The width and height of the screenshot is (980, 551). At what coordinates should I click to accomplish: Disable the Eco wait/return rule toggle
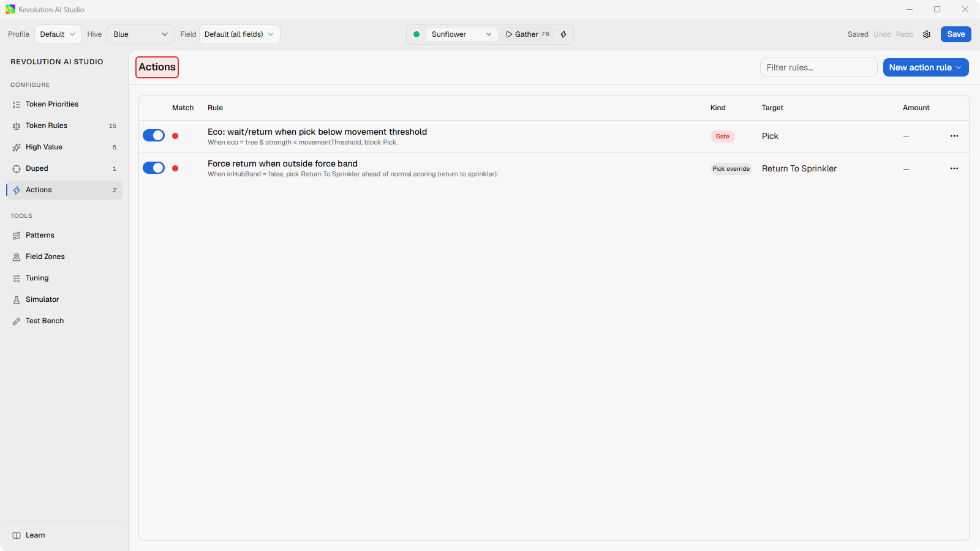coord(154,135)
